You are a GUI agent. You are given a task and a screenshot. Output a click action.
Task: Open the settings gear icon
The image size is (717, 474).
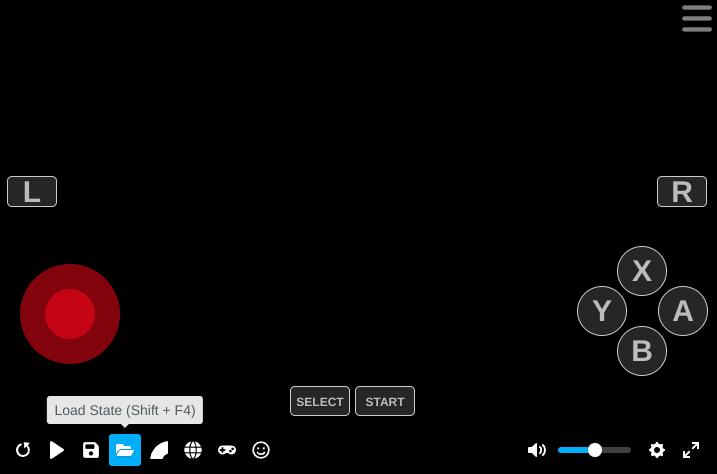[x=657, y=450]
